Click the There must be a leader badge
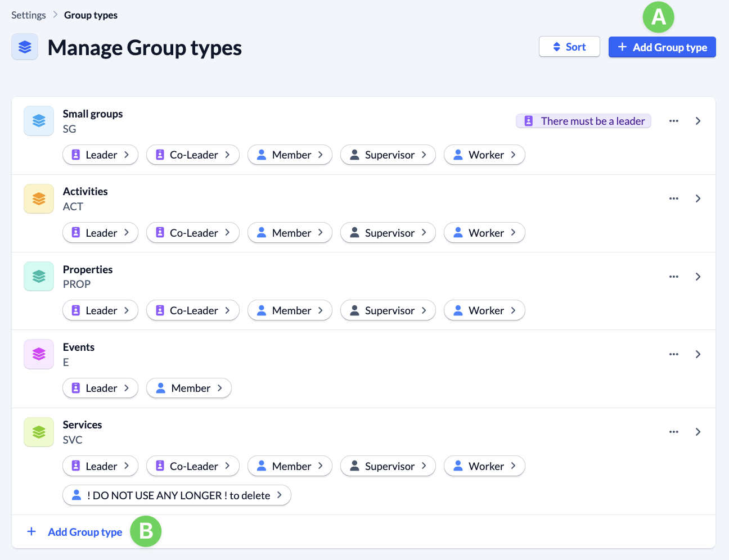729x560 pixels. click(x=583, y=121)
